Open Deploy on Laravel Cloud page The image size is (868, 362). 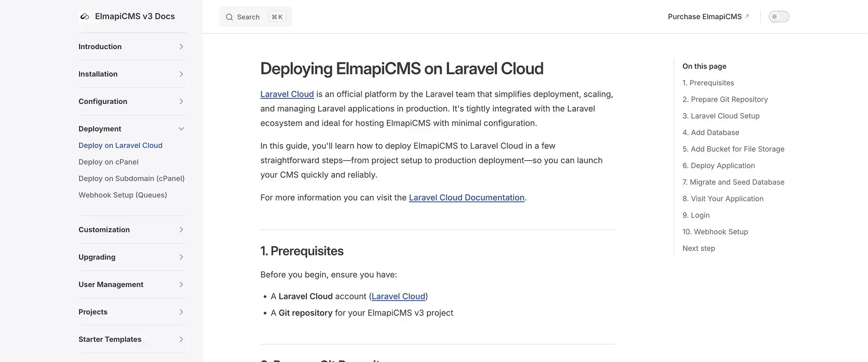(120, 145)
